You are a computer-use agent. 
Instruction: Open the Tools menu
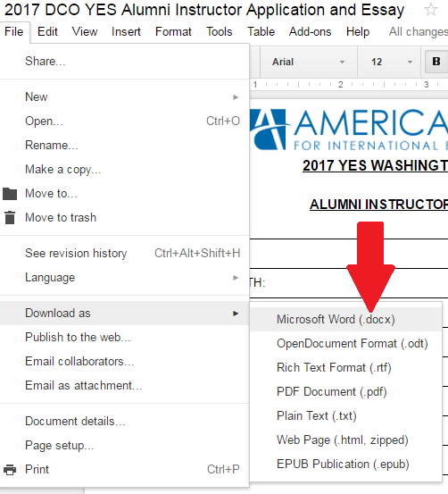[220, 32]
